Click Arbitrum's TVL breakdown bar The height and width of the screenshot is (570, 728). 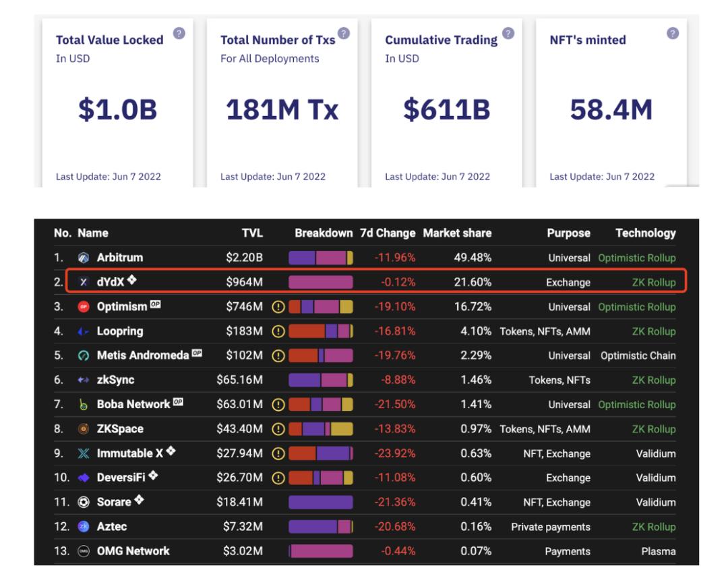tap(321, 258)
